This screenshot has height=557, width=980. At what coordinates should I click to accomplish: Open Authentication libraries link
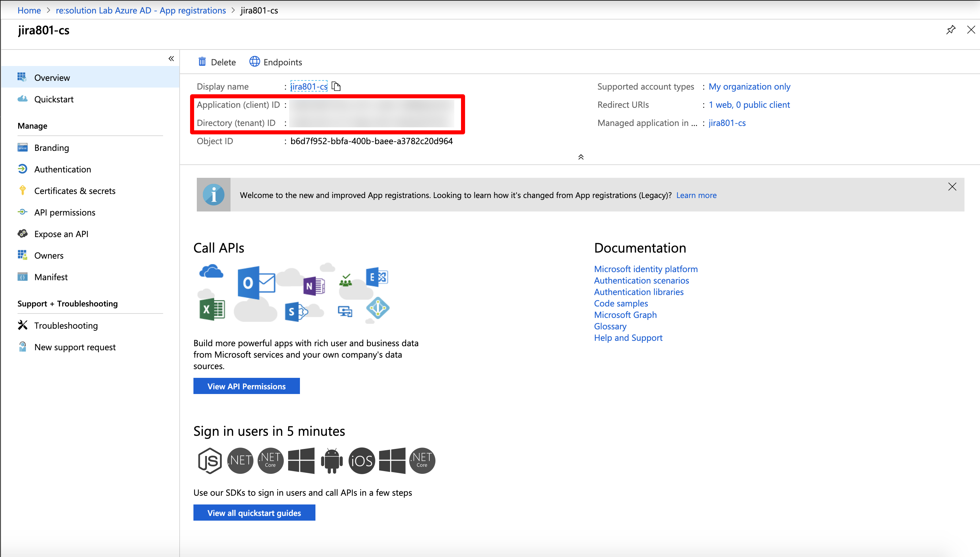pyautogui.click(x=639, y=292)
